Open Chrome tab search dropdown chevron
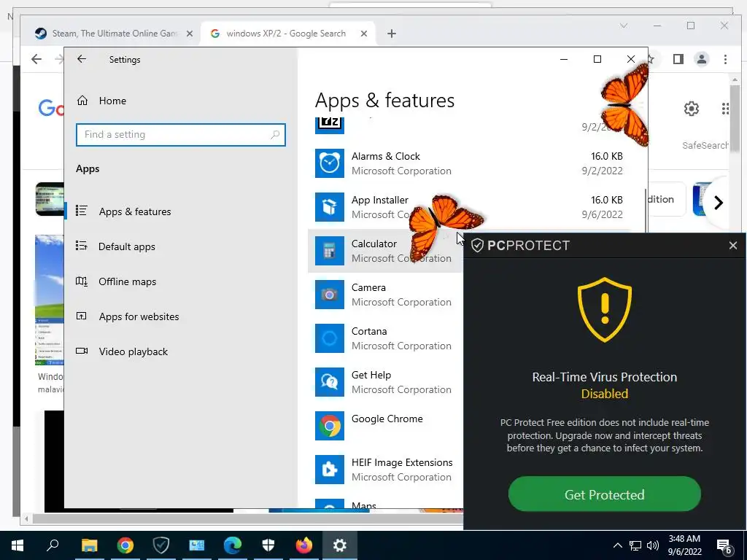The width and height of the screenshot is (747, 560). tap(623, 26)
